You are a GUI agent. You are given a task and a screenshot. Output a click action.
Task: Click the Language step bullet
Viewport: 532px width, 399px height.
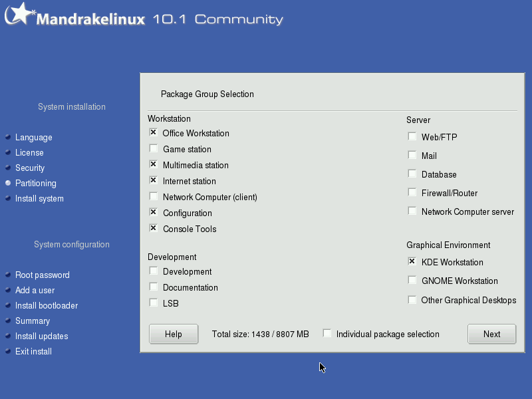pos(8,137)
